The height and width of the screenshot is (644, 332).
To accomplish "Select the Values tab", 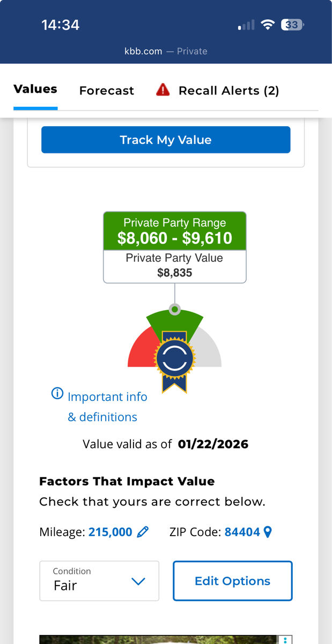I will coord(35,90).
